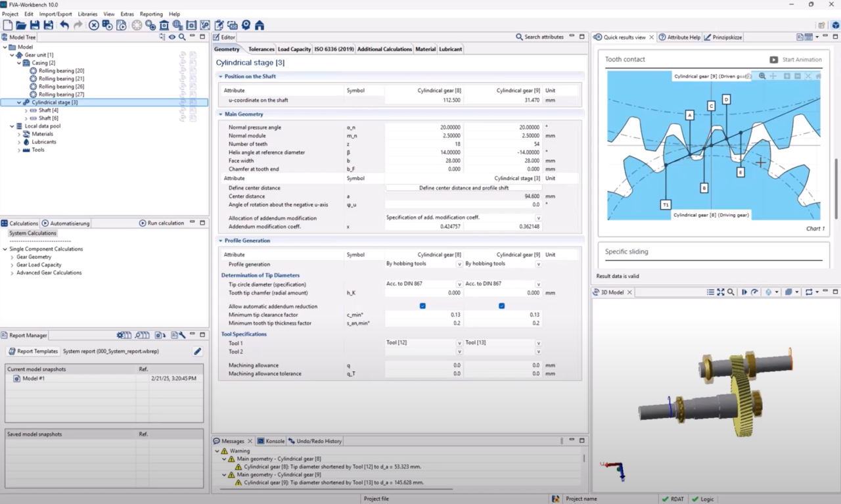Image resolution: width=841 pixels, height=504 pixels.
Task: Open the Libraries menu
Action: [87, 14]
